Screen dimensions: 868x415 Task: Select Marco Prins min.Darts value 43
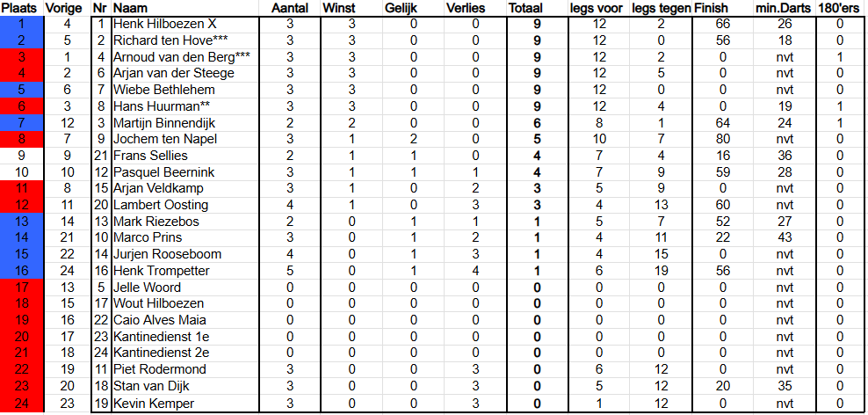tap(785, 238)
